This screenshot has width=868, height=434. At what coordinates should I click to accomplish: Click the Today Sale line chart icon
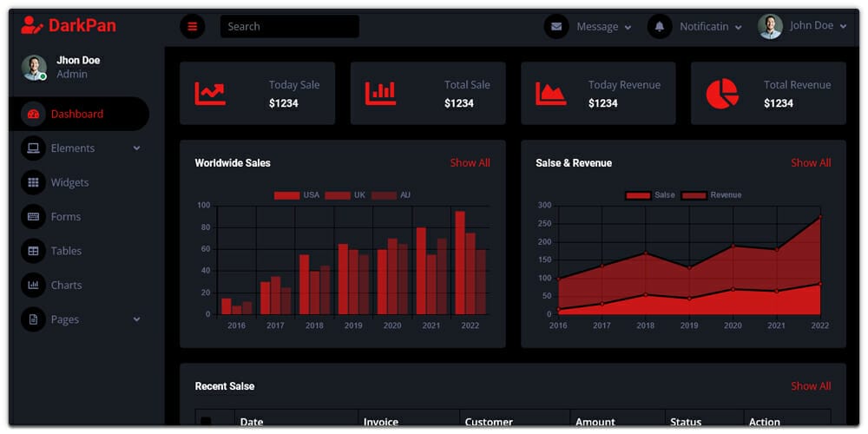point(210,93)
